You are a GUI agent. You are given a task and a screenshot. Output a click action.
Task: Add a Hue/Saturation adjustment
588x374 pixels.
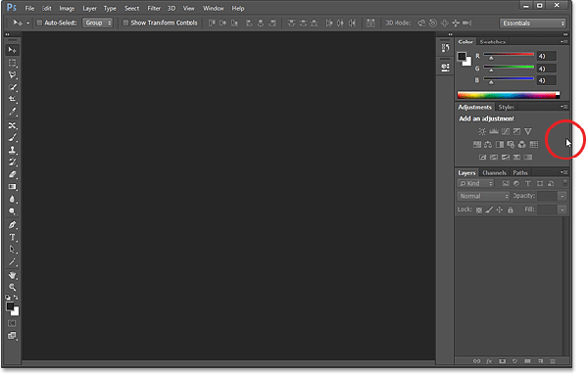click(477, 144)
